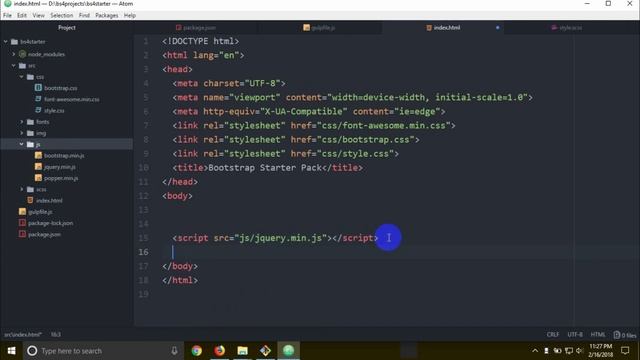The image size is (640, 360).
Task: Click the taskbar microphone icon
Action: click(x=174, y=351)
